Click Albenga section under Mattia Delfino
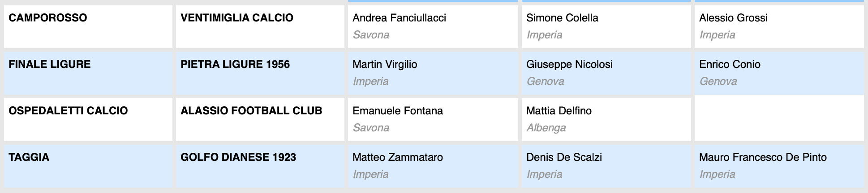868x193 pixels. point(546,128)
